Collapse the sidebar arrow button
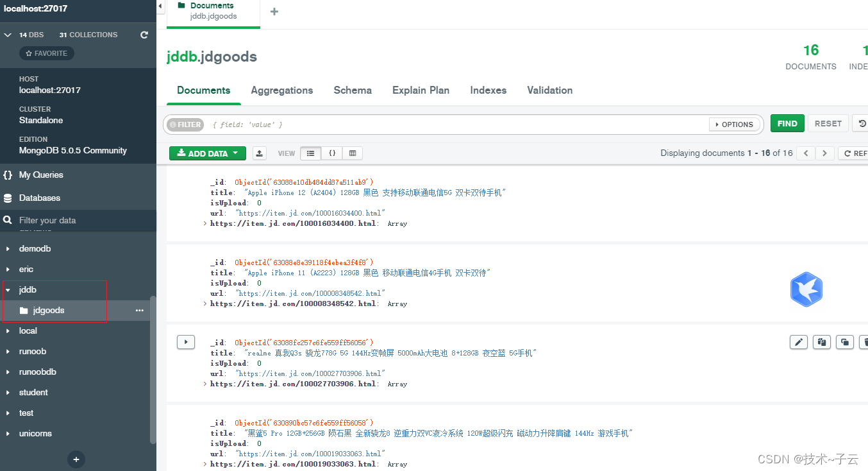This screenshot has height=471, width=868. click(x=160, y=6)
